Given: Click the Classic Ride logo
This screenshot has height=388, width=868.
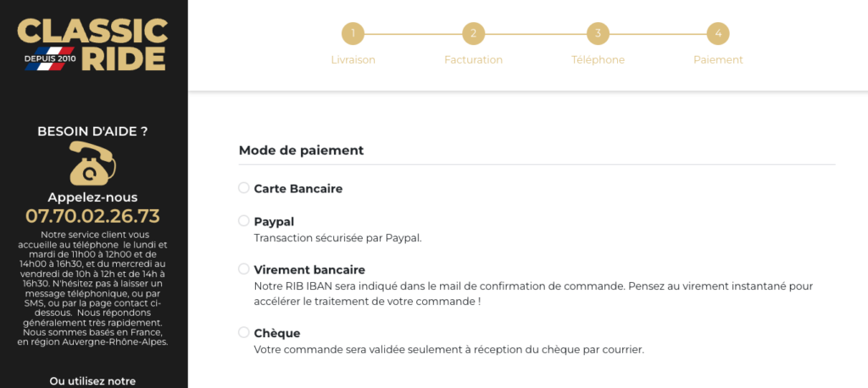Looking at the screenshot, I should click(x=92, y=44).
